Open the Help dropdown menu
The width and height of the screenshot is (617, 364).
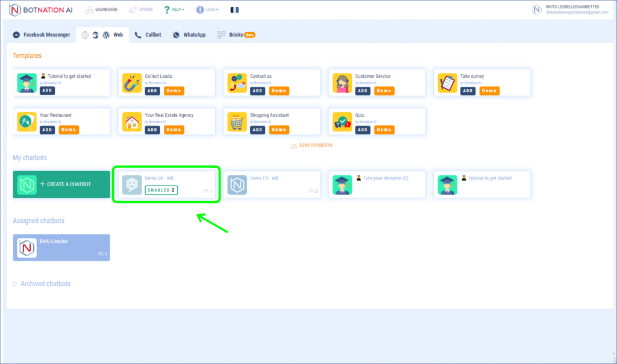[x=174, y=10]
